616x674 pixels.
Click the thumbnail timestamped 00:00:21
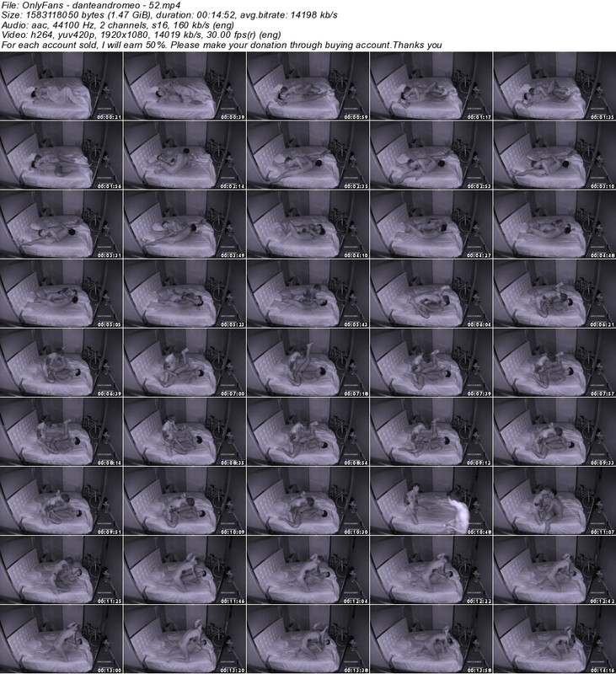62,86
